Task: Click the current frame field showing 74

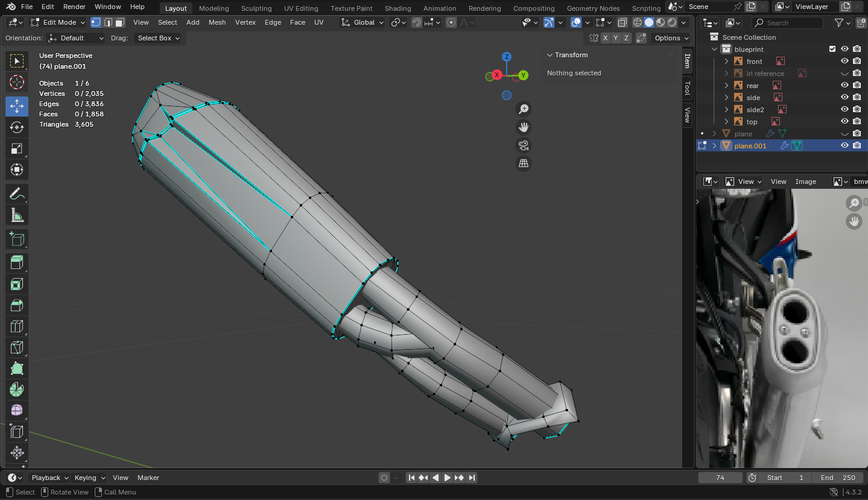Action: (x=720, y=478)
